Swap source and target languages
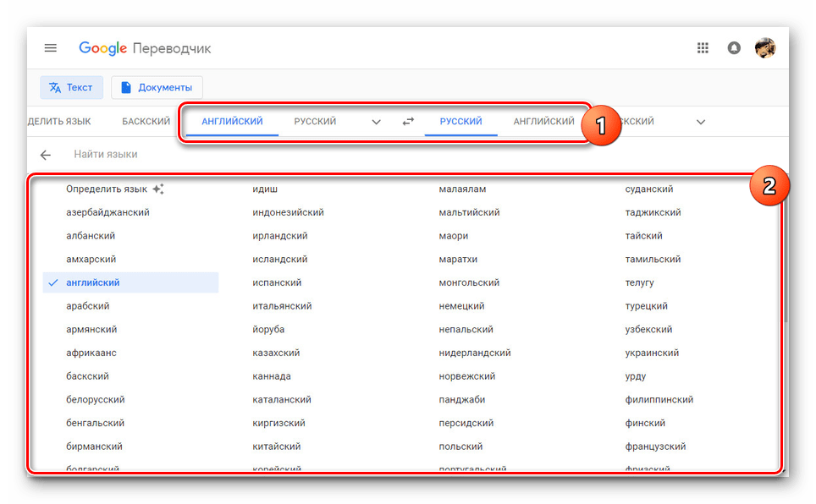816x504 pixels. coord(408,122)
